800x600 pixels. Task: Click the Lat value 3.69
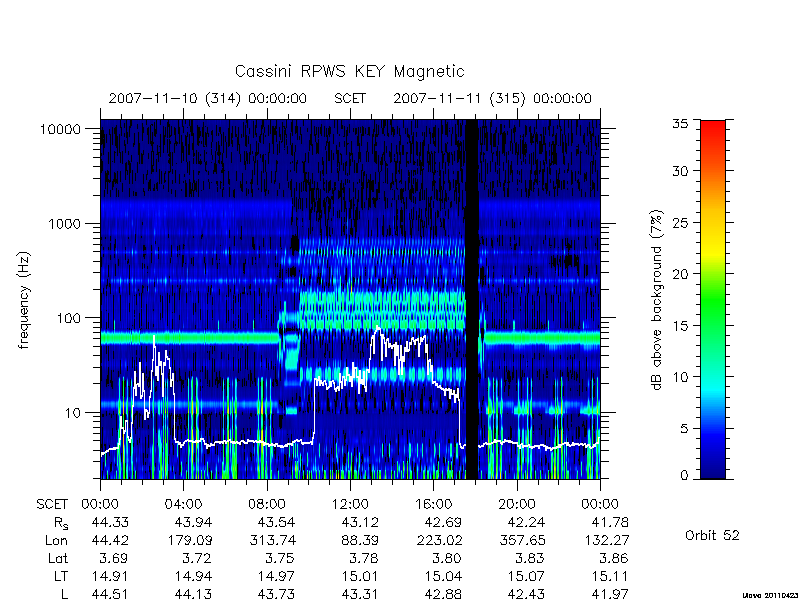(114, 558)
